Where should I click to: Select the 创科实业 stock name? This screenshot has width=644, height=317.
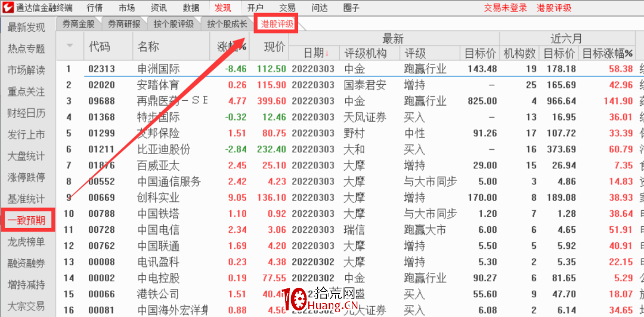(159, 198)
